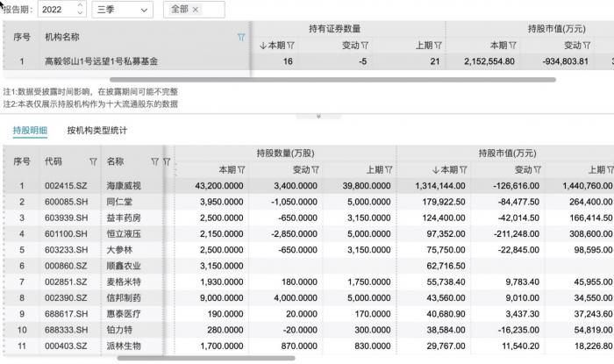
Task: Filter the 代码 column in the lower table
Action: tap(93, 161)
